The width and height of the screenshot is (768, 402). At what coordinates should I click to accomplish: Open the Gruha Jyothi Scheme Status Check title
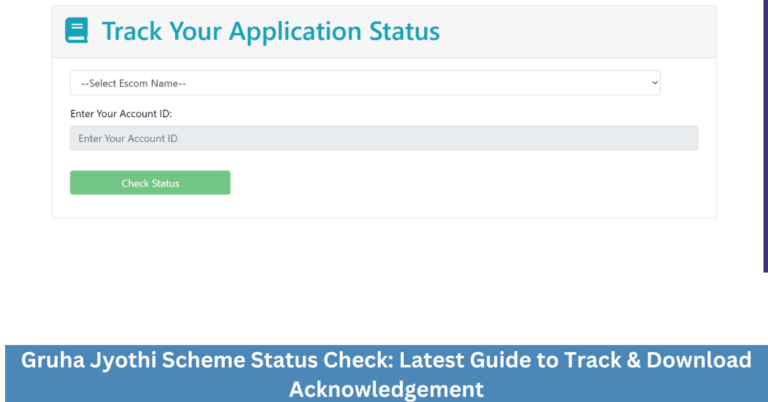tap(384, 373)
